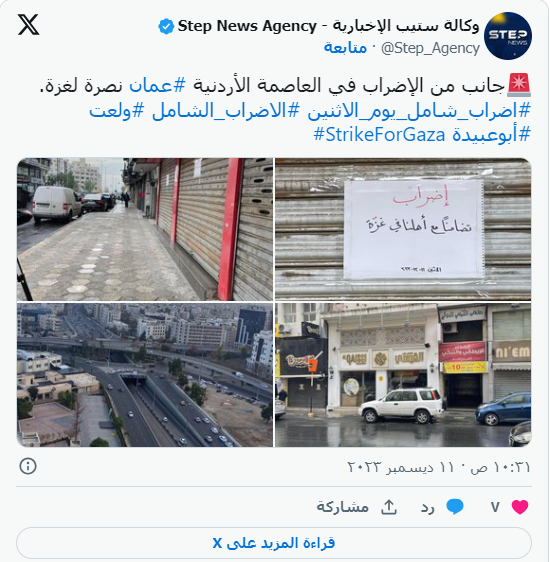Open the tweet info circle icon
550x562 pixels.
(28, 466)
